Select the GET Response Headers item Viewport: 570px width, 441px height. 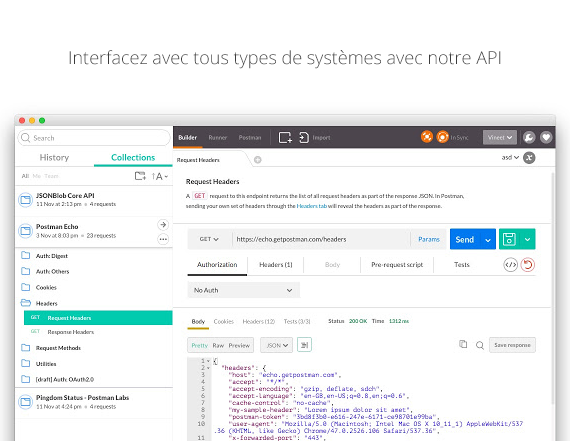[x=98, y=332]
